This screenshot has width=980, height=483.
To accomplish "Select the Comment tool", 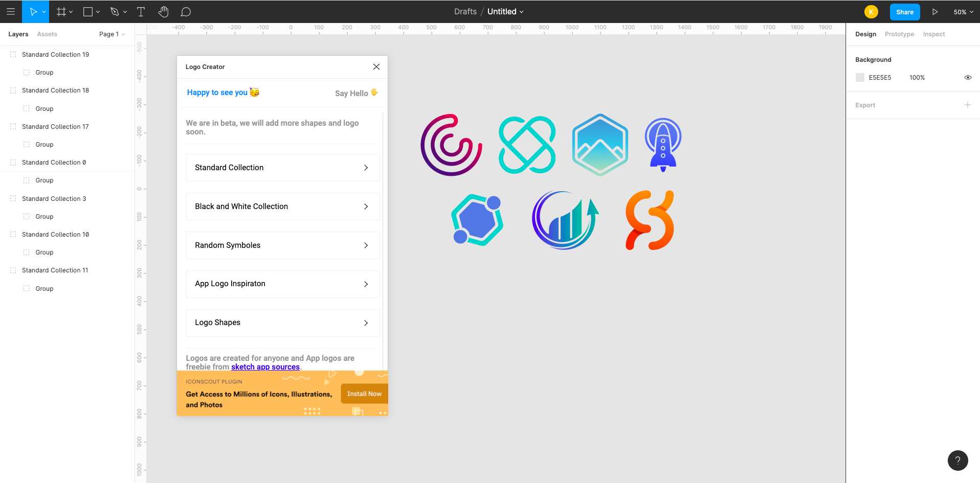I will pos(186,11).
